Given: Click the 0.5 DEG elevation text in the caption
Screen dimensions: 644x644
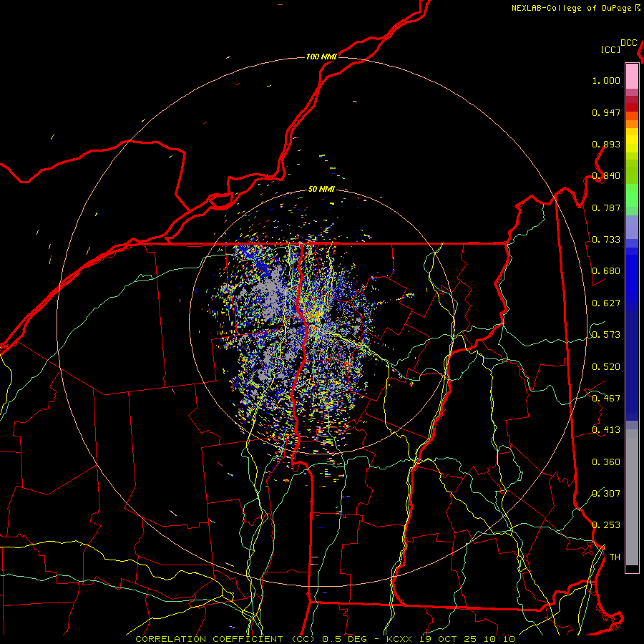Looking at the screenshot, I should (x=345, y=639).
